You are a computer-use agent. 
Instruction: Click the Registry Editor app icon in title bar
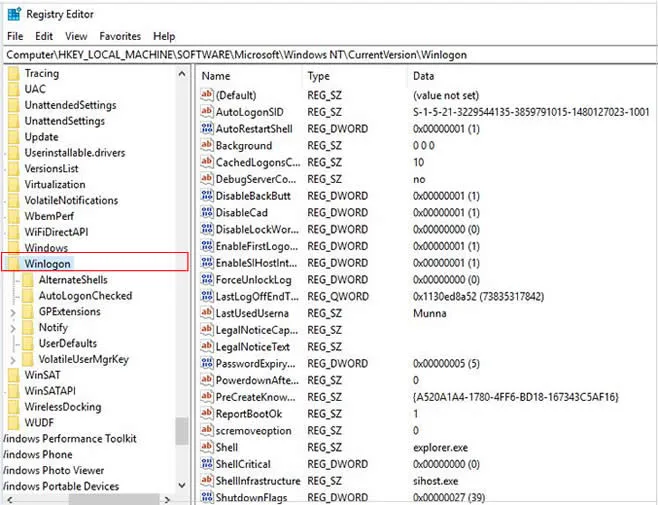pyautogui.click(x=11, y=15)
